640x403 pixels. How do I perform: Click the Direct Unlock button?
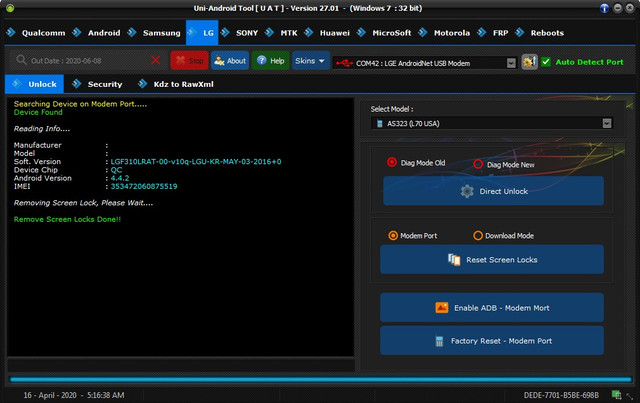coord(492,190)
